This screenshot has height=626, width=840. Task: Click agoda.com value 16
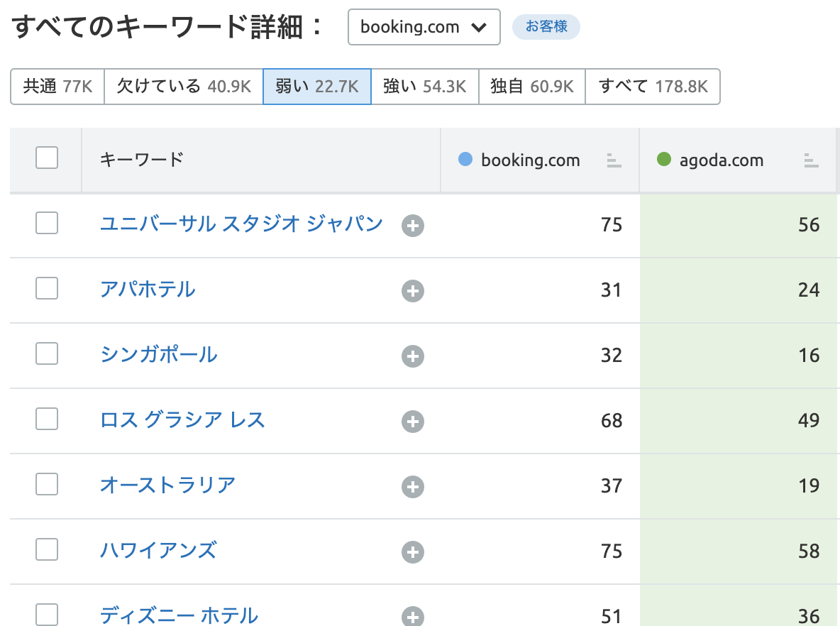click(809, 356)
